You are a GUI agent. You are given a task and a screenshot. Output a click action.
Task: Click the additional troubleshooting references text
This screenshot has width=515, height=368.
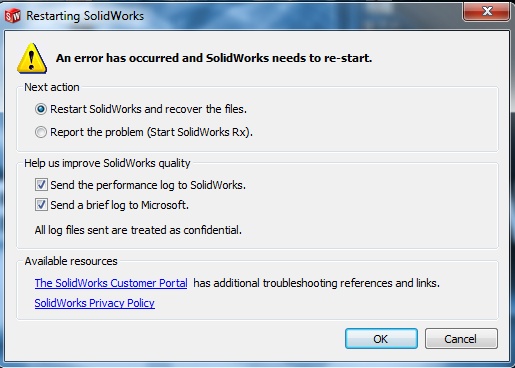coord(316,283)
